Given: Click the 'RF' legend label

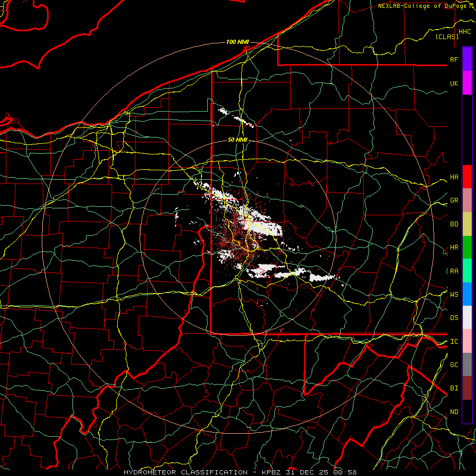Looking at the screenshot, I should point(454,59).
